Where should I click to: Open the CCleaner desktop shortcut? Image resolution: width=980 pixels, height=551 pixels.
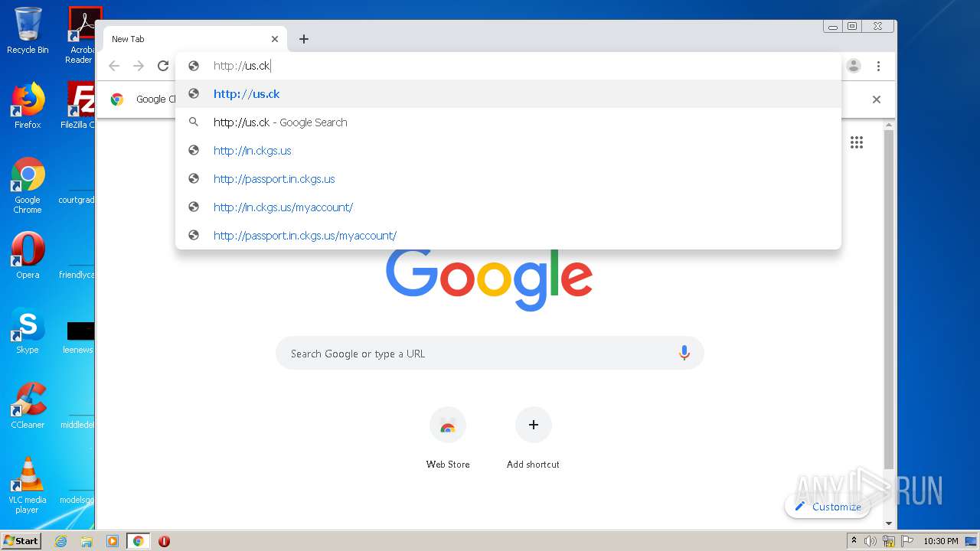click(28, 406)
